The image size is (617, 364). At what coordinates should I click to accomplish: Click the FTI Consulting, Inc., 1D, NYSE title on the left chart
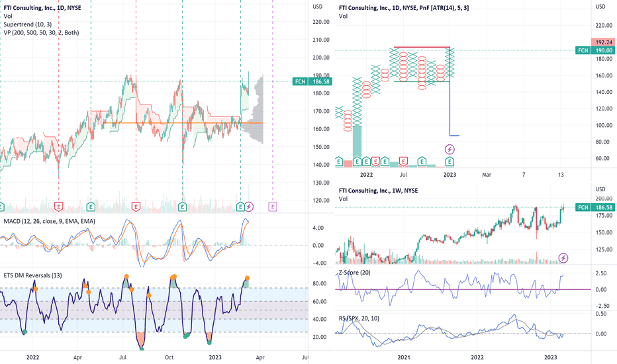pos(42,8)
